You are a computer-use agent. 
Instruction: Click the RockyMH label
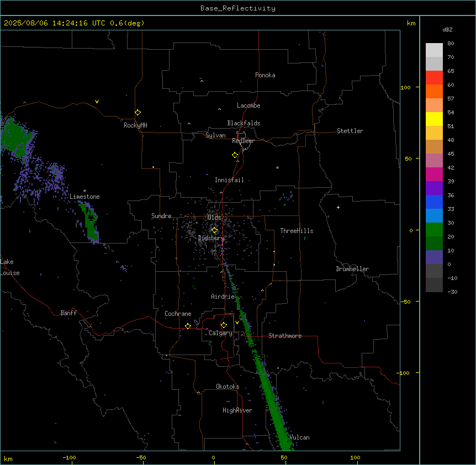[x=135, y=125]
